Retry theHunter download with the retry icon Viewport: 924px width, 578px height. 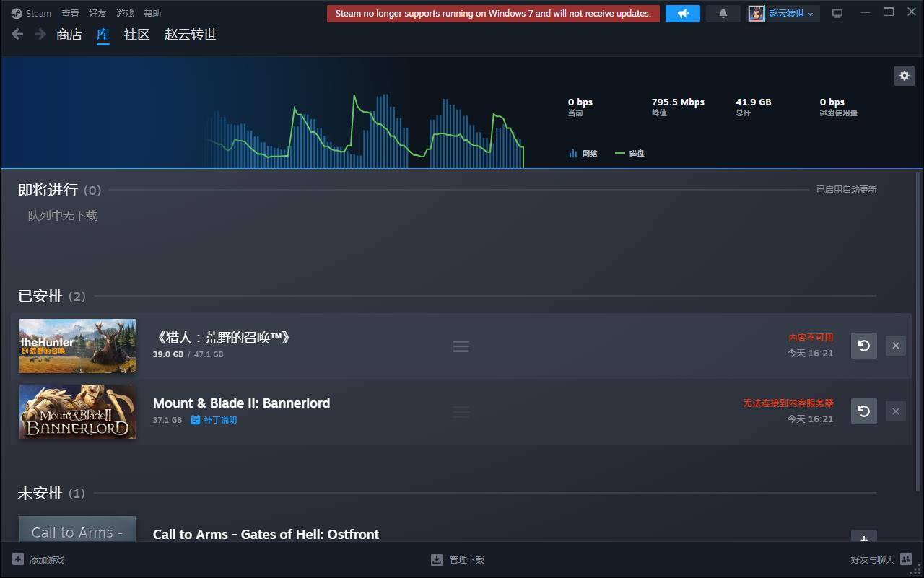[x=863, y=346]
